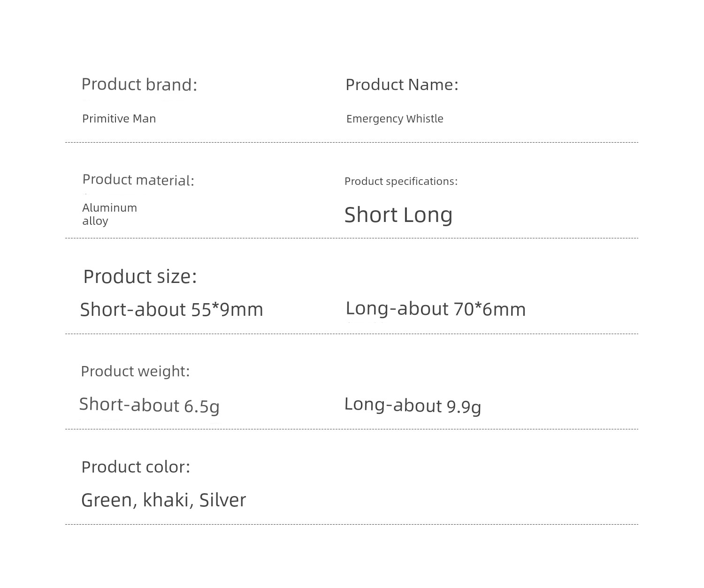Click the 'Product weight:' label
Screen dimensions: 704x588
pyautogui.click(x=135, y=371)
